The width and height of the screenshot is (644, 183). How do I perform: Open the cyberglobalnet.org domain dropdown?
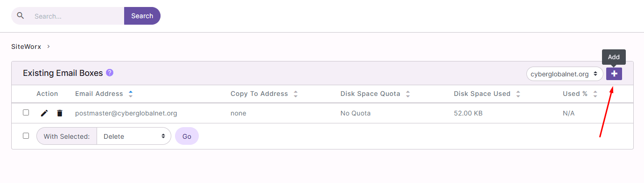[565, 74]
